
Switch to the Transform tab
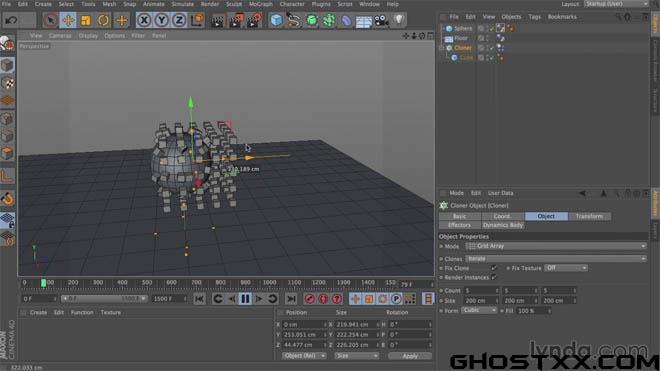tap(589, 216)
